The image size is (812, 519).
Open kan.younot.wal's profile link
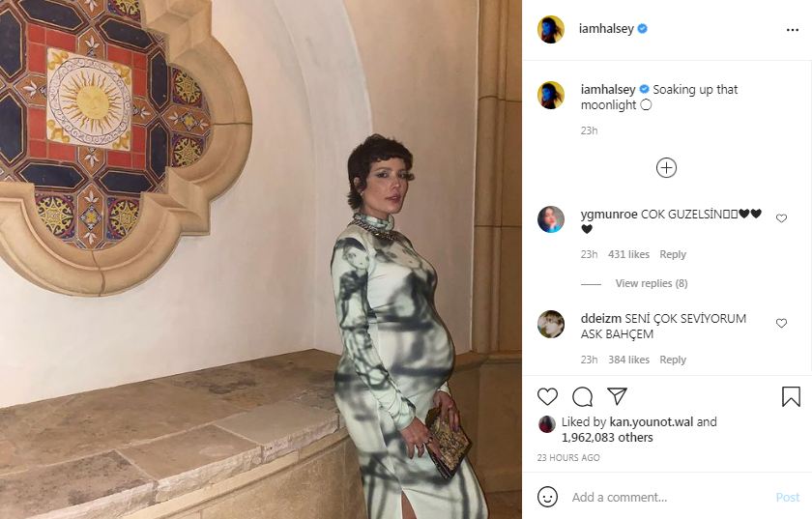point(652,422)
